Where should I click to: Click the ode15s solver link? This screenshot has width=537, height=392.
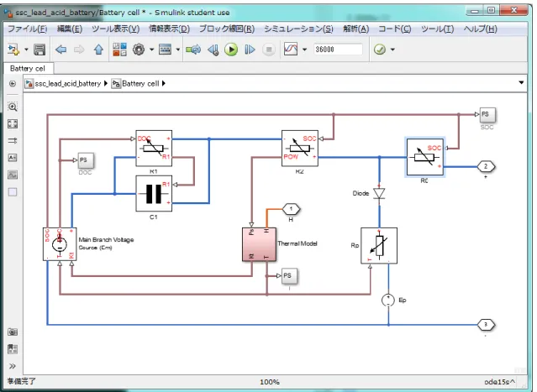pos(499,382)
